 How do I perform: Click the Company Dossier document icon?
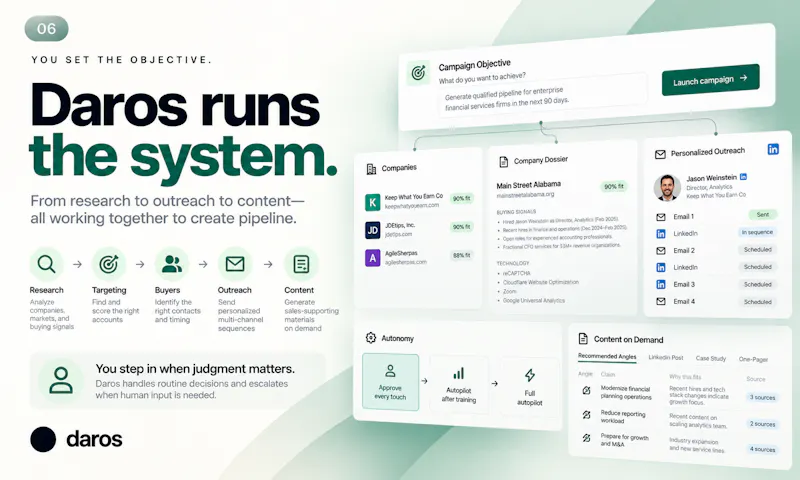(504, 162)
